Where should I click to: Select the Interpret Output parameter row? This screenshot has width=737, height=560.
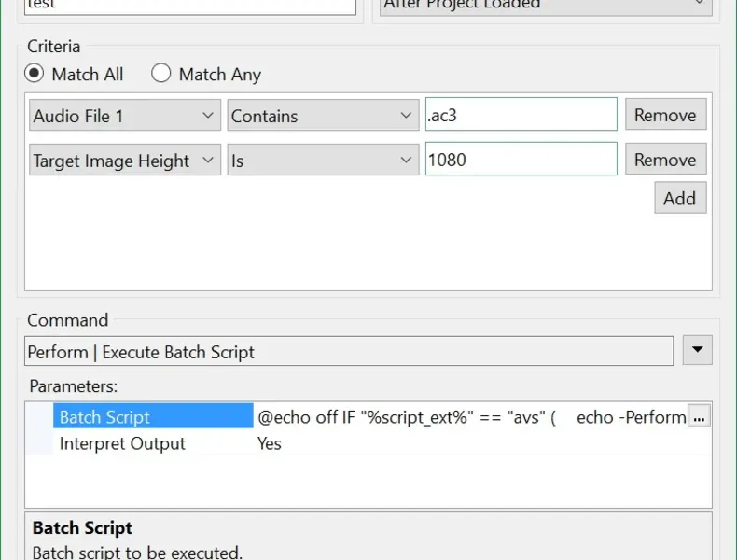pos(122,443)
